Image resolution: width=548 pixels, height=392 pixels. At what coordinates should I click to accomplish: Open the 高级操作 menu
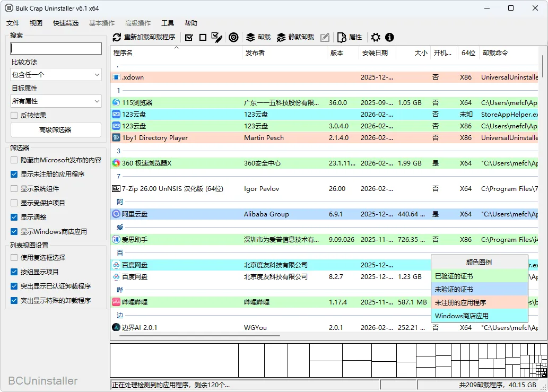pos(138,23)
